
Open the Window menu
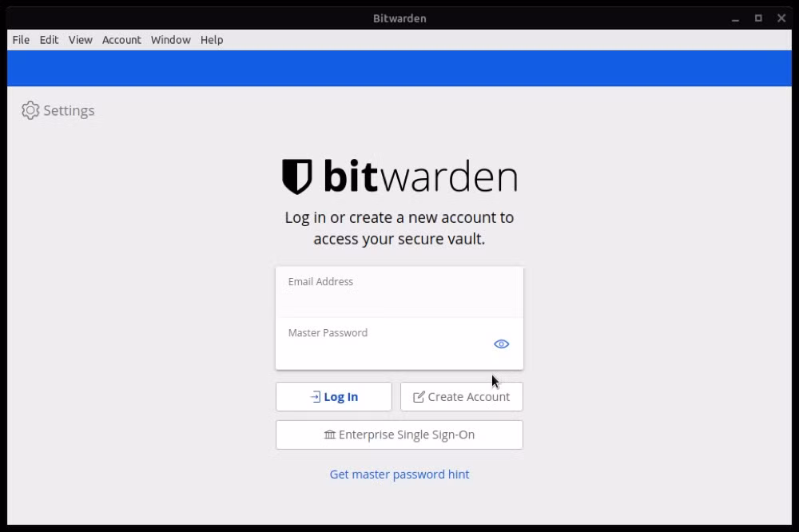(171, 40)
